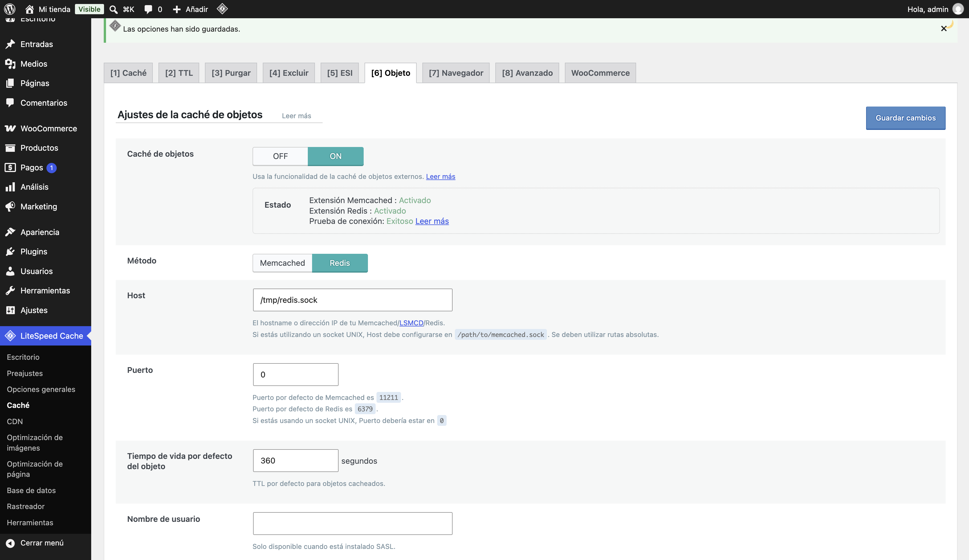Click the default object lifetime field
Image resolution: width=969 pixels, height=560 pixels.
point(296,461)
